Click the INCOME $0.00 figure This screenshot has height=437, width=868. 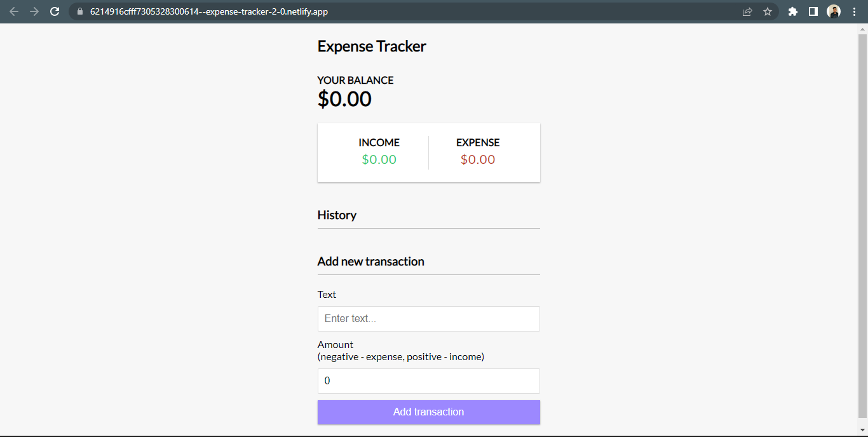(x=379, y=159)
